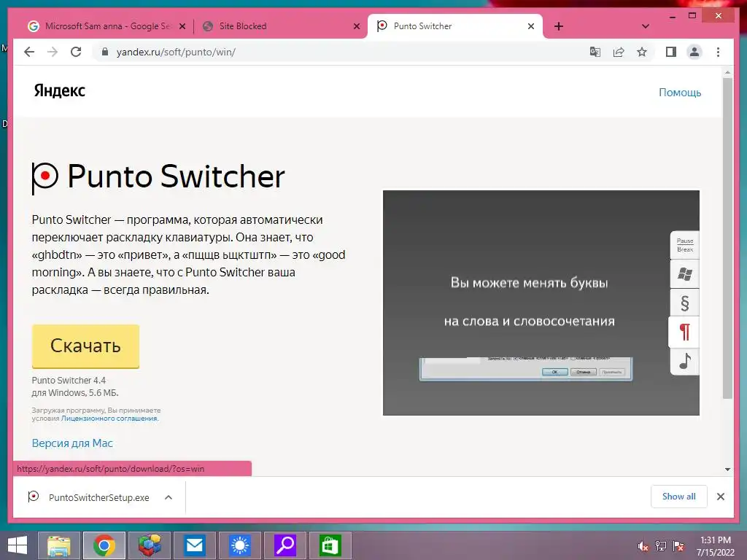747x560 pixels.
Task: Click the Chrome taskbar icon
Action: (104, 545)
